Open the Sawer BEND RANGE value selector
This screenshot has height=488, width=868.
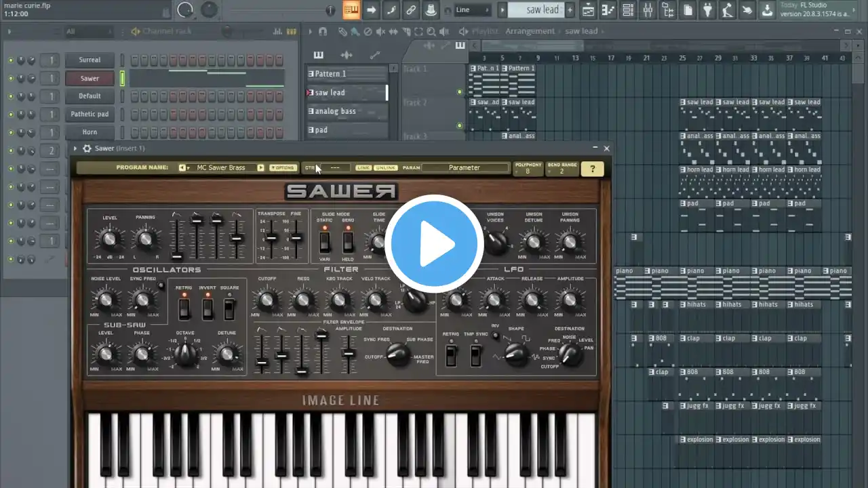pos(561,169)
